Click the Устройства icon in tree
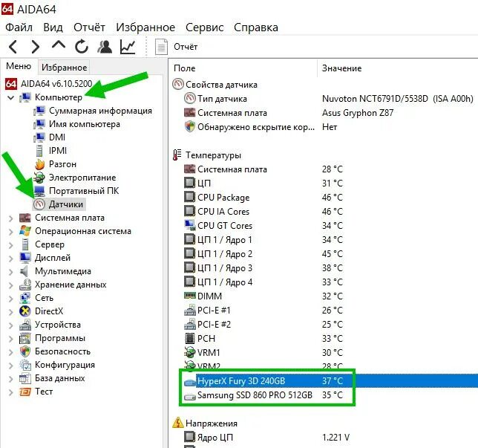This screenshot has height=448, width=478. [x=25, y=325]
